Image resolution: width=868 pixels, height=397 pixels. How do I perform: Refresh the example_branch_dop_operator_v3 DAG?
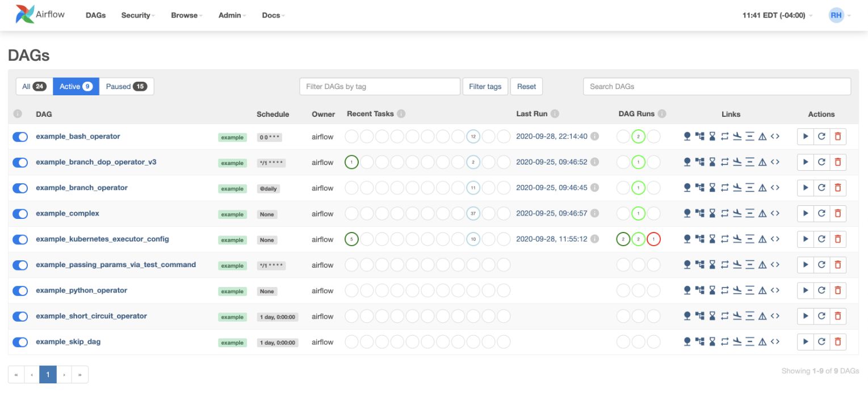[821, 162]
